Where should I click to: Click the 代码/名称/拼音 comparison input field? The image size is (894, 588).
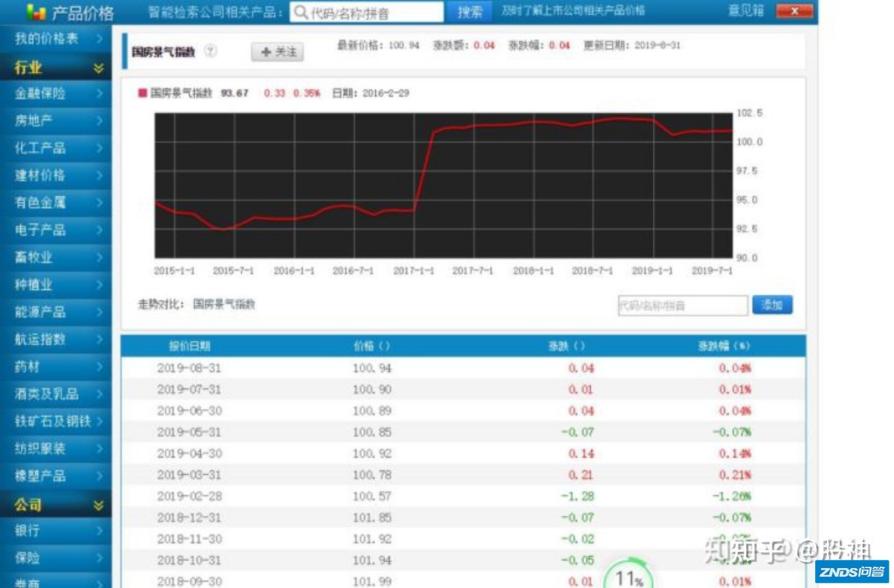click(x=683, y=305)
